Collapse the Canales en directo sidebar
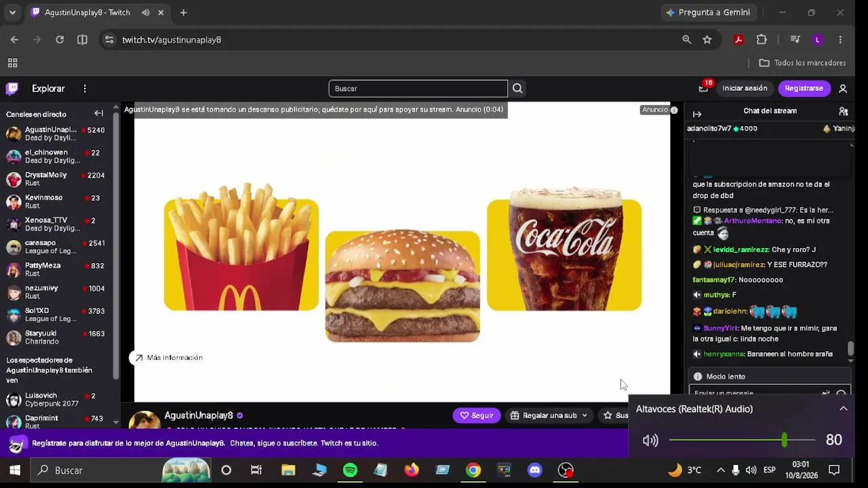The width and height of the screenshot is (868, 488). [99, 113]
